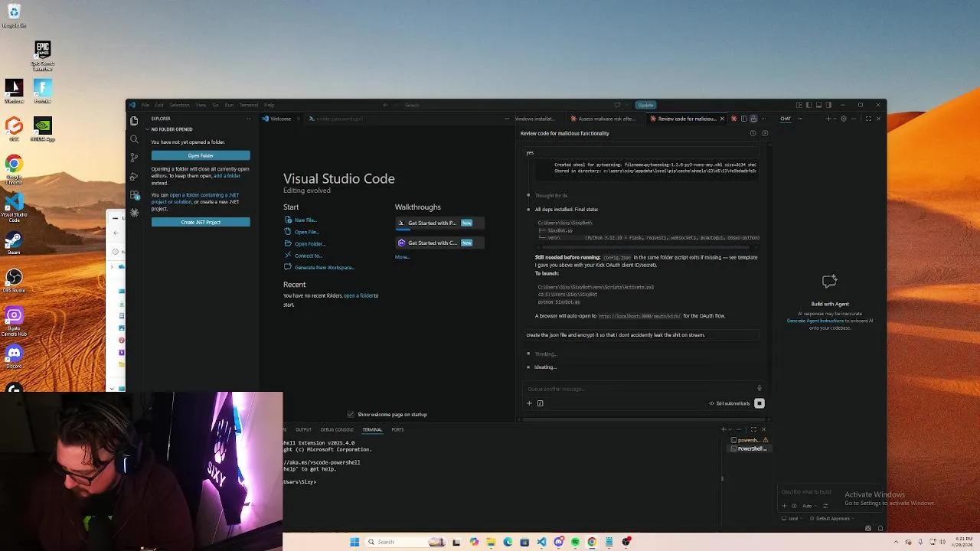Toggle Show welcome page on startup checkbox
980x551 pixels.
point(351,415)
